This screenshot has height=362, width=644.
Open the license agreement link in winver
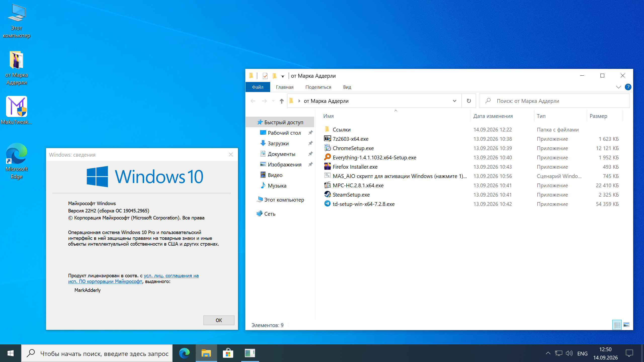click(133, 279)
